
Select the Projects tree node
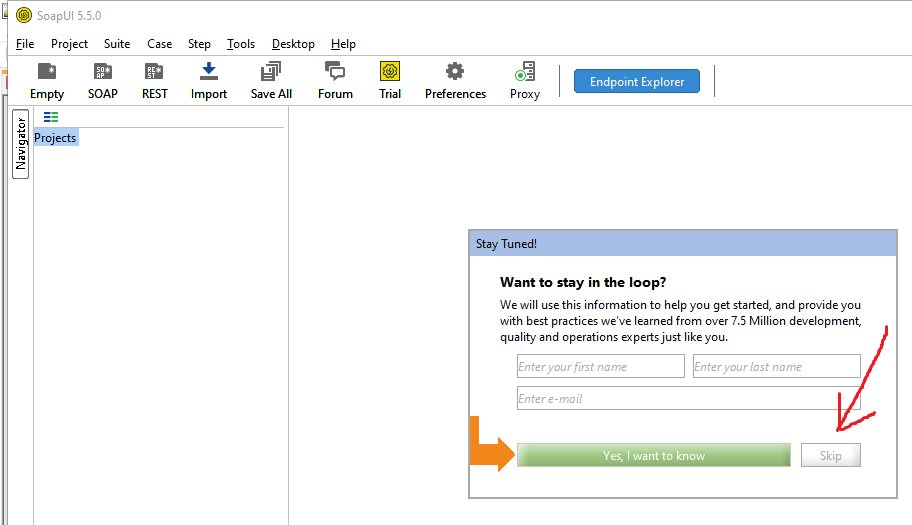[55, 138]
